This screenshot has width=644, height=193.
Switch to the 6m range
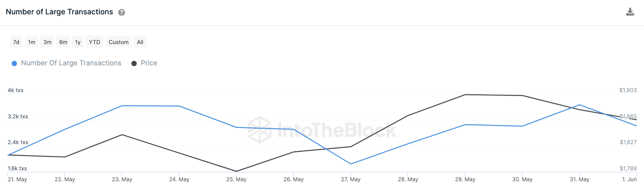[63, 42]
